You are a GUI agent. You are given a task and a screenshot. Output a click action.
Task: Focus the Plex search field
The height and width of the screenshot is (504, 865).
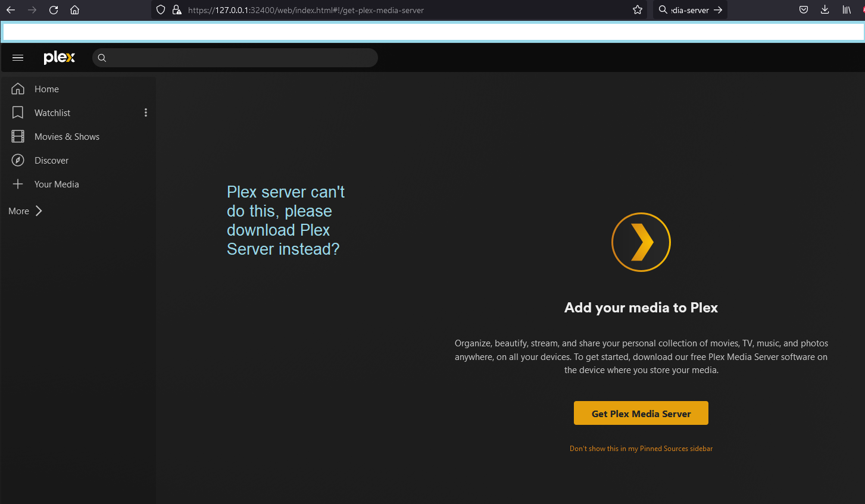tap(235, 58)
